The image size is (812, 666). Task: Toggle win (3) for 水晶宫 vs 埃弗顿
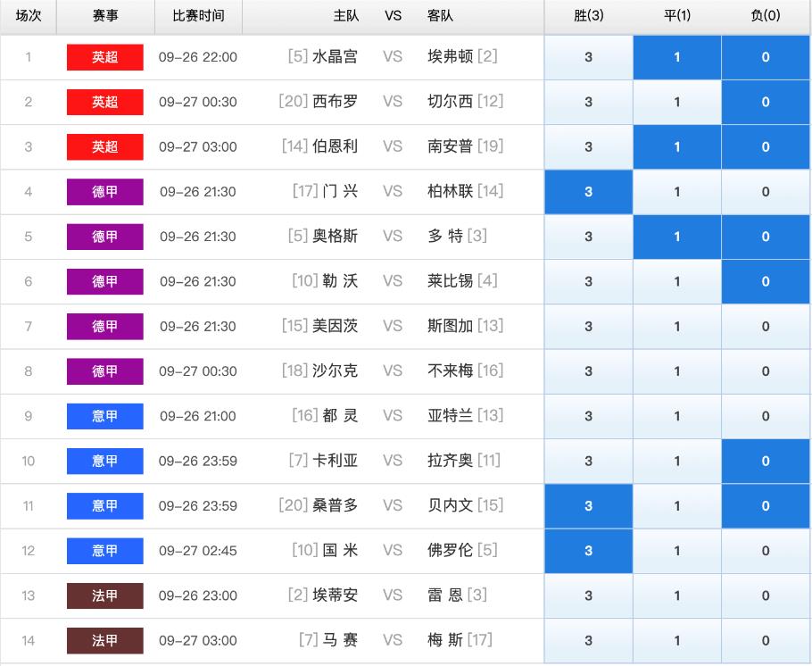click(588, 57)
